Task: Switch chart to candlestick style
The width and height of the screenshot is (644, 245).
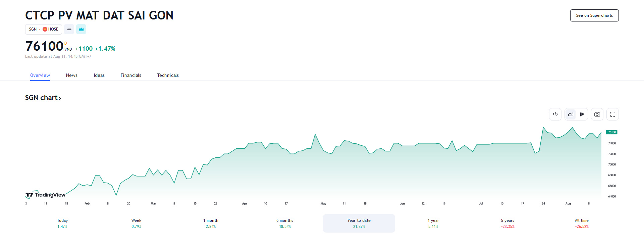Action: coord(582,114)
